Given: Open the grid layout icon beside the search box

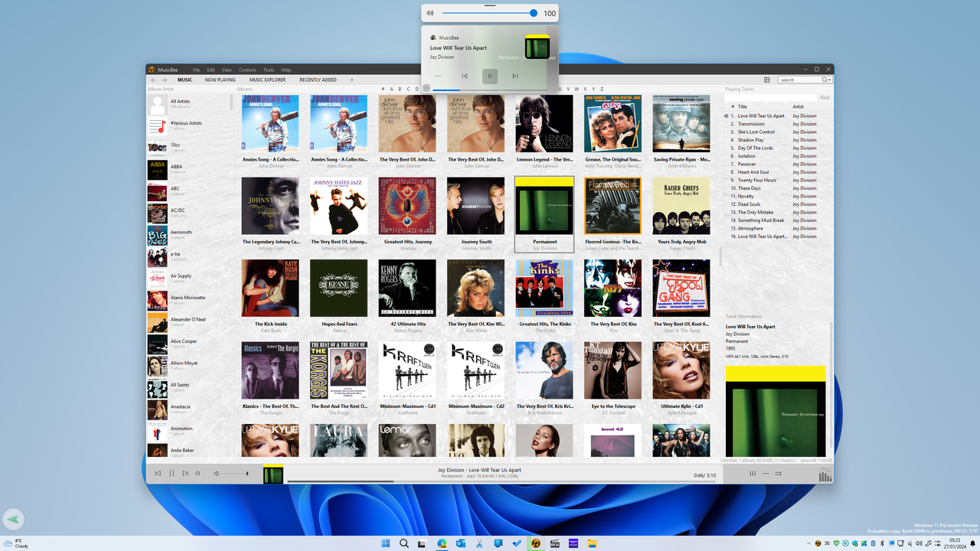Looking at the screenshot, I should [766, 80].
